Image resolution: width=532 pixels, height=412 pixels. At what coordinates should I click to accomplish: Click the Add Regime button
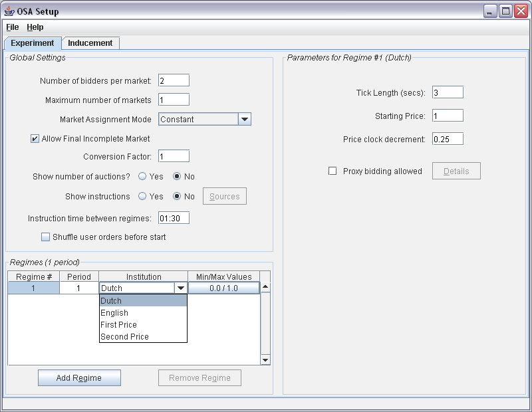pyautogui.click(x=79, y=377)
